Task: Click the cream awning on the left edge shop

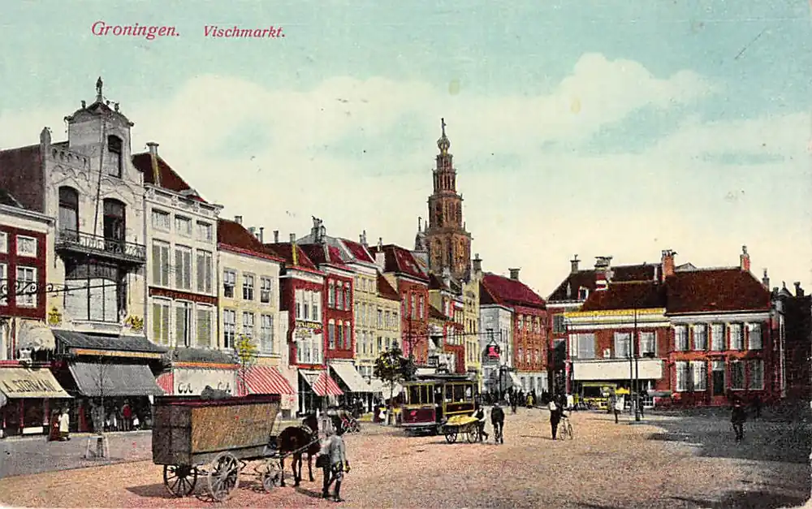Action: click(31, 382)
